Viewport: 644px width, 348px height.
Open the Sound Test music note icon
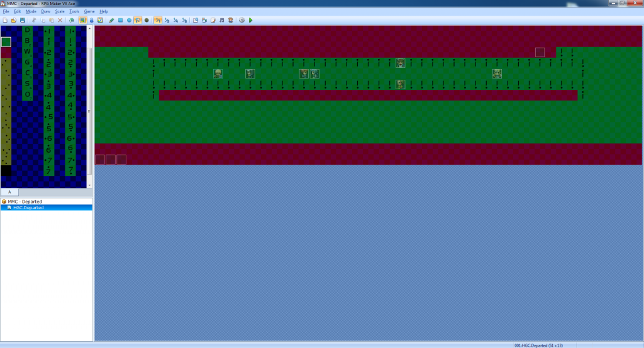point(222,20)
